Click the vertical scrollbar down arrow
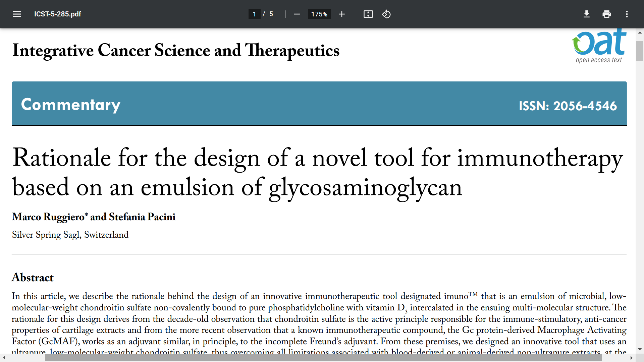The width and height of the screenshot is (644, 362). pos(640,349)
